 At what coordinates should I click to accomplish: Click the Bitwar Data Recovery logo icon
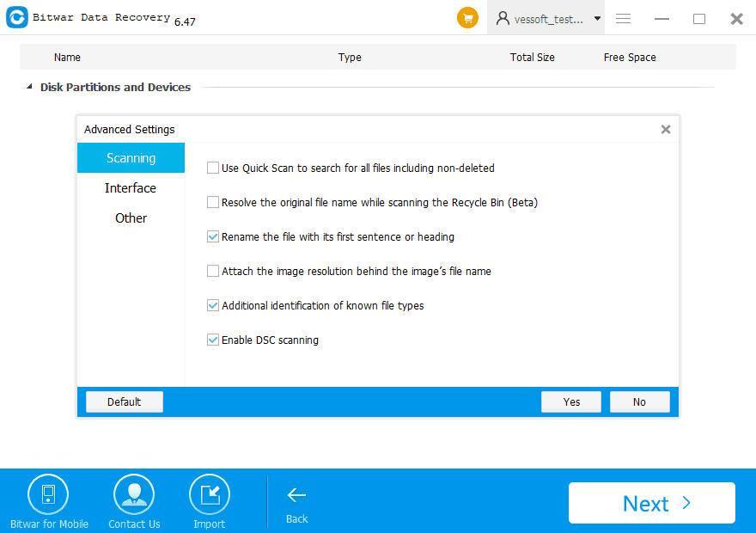point(17,17)
